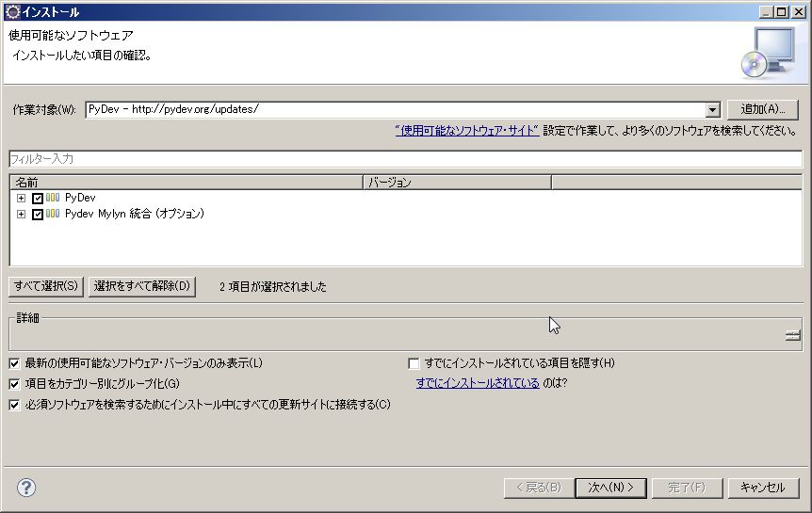Image resolution: width=812 pixels, height=513 pixels.
Task: Click the 追加(A)... button
Action: [762, 109]
